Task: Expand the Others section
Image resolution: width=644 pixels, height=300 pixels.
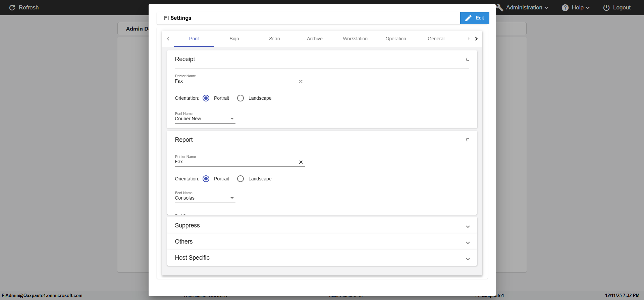Action: (x=468, y=243)
